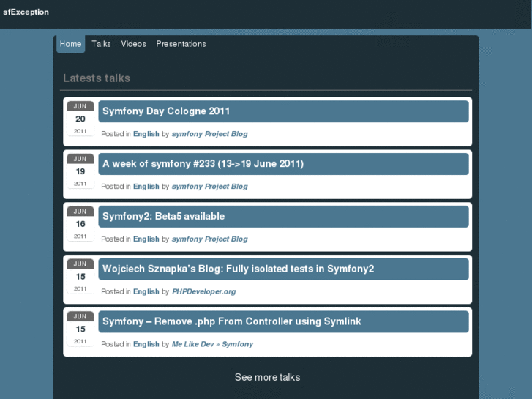
Task: Open the Home tab
Action: pyautogui.click(x=70, y=44)
